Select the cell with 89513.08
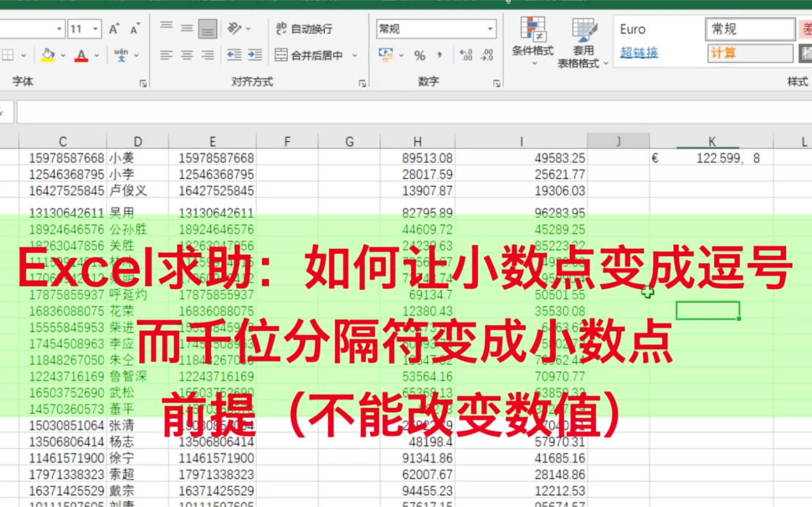The height and width of the screenshot is (507, 812). [417, 158]
